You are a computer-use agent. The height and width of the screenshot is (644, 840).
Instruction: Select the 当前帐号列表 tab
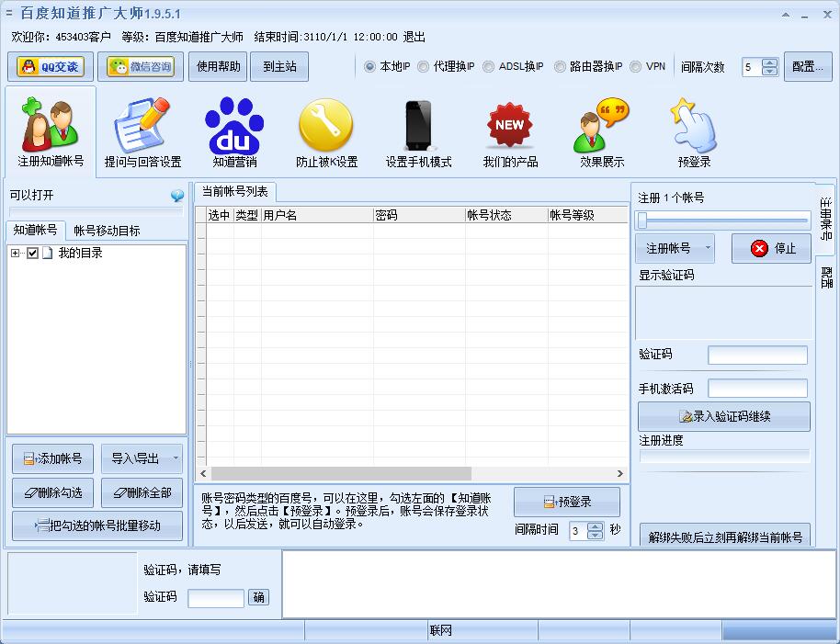click(234, 192)
